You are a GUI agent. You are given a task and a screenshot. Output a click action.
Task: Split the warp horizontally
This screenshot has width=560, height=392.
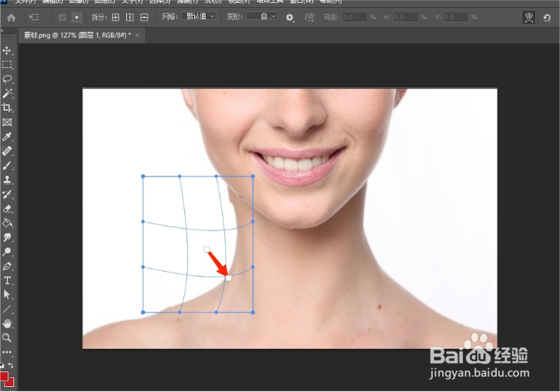pyautogui.click(x=144, y=17)
